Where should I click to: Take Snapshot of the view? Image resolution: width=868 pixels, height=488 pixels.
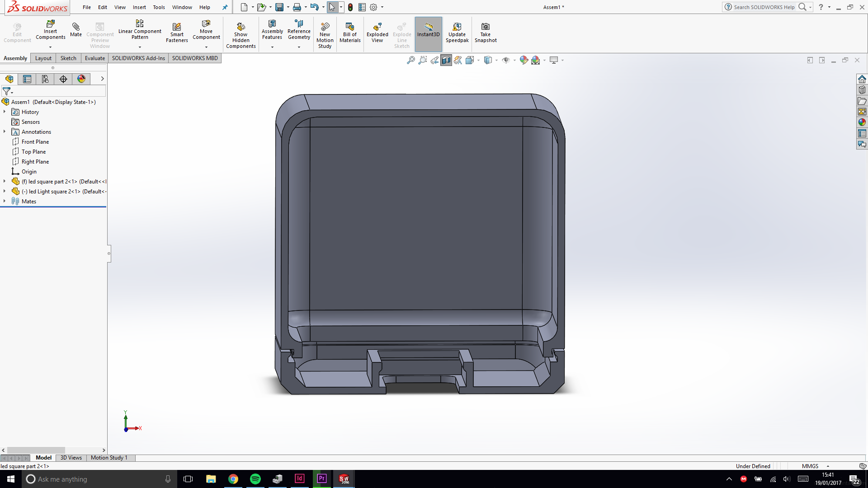[x=486, y=33]
